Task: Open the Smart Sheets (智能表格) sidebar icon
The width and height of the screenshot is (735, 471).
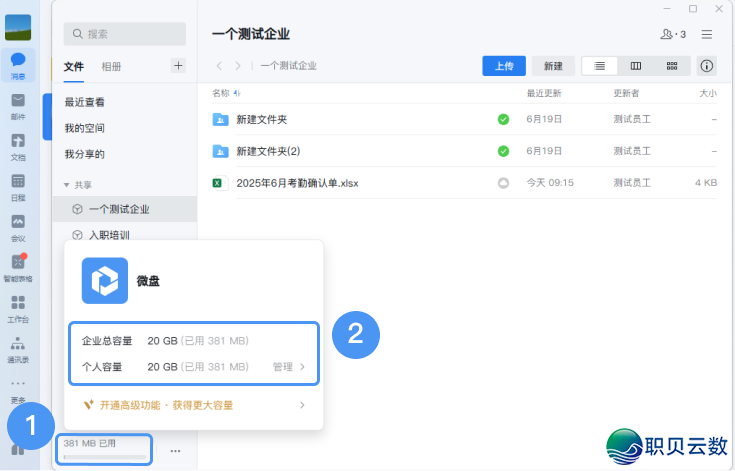Action: 18,268
